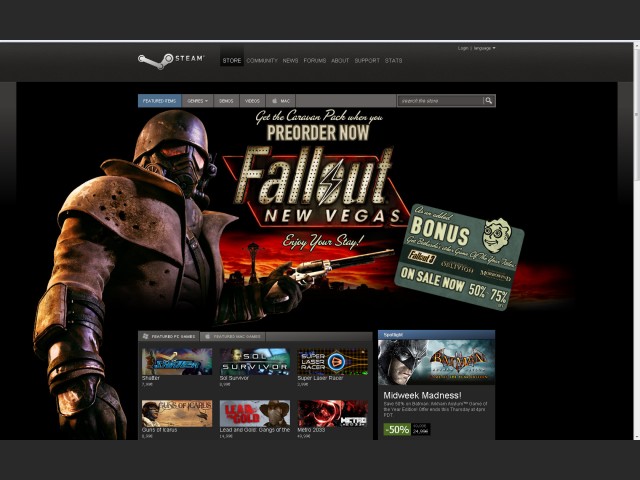The height and width of the screenshot is (480, 640).
Task: Click the Oblivion logo on bonus card
Action: tap(457, 267)
